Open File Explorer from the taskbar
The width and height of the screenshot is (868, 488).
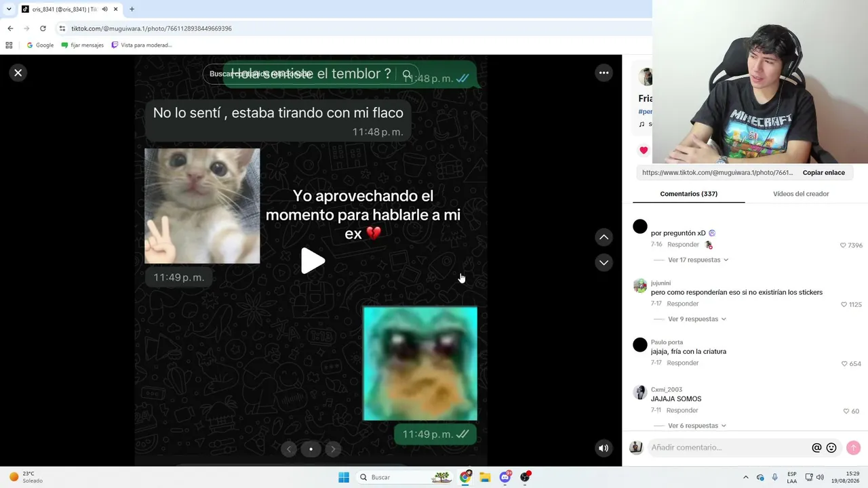pos(485,477)
